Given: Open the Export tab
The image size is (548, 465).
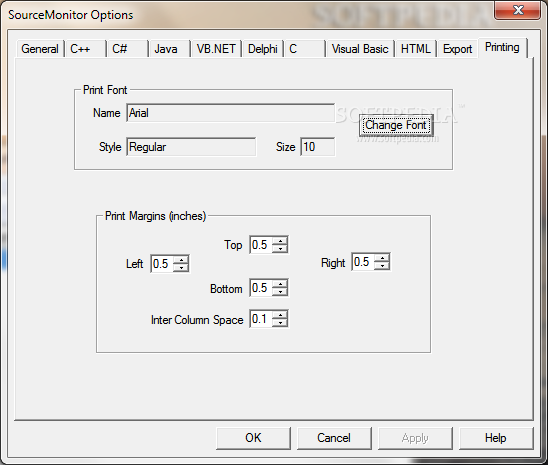Looking at the screenshot, I should pyautogui.click(x=457, y=49).
